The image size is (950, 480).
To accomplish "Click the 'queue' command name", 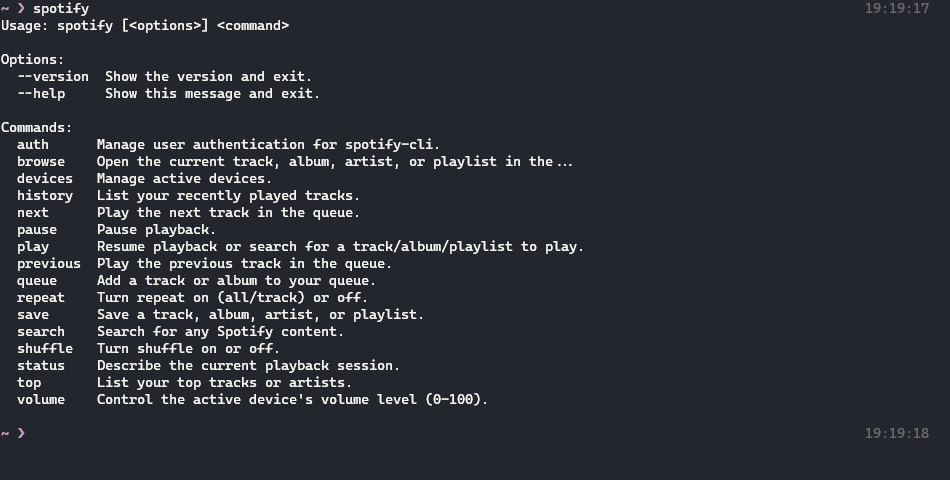I will pos(37,281).
